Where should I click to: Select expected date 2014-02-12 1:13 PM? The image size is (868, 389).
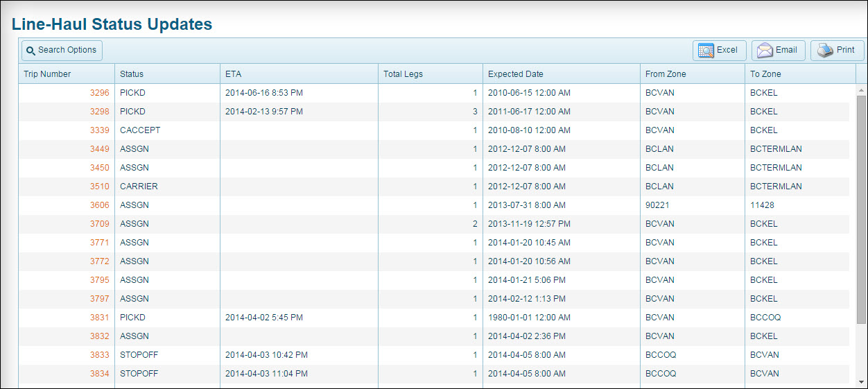[x=527, y=299]
